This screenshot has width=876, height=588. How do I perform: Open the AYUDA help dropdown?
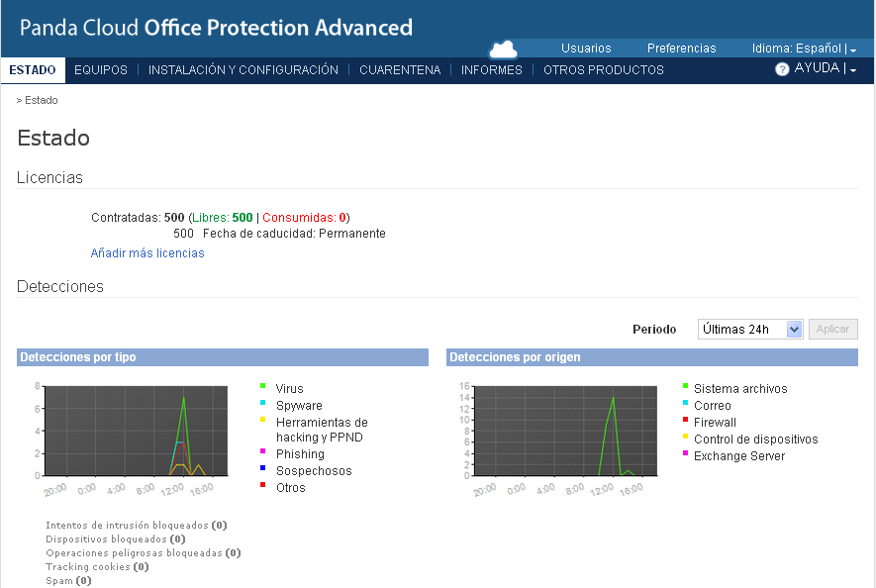click(x=826, y=68)
